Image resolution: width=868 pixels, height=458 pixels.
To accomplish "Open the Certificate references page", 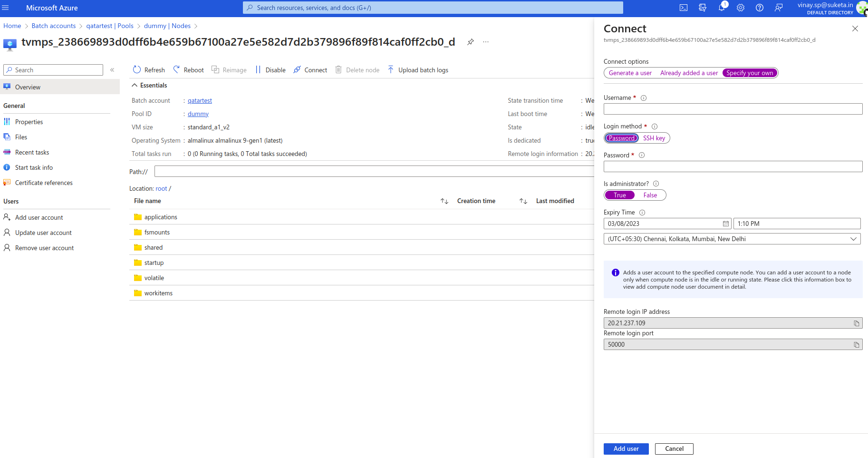I will tap(44, 183).
